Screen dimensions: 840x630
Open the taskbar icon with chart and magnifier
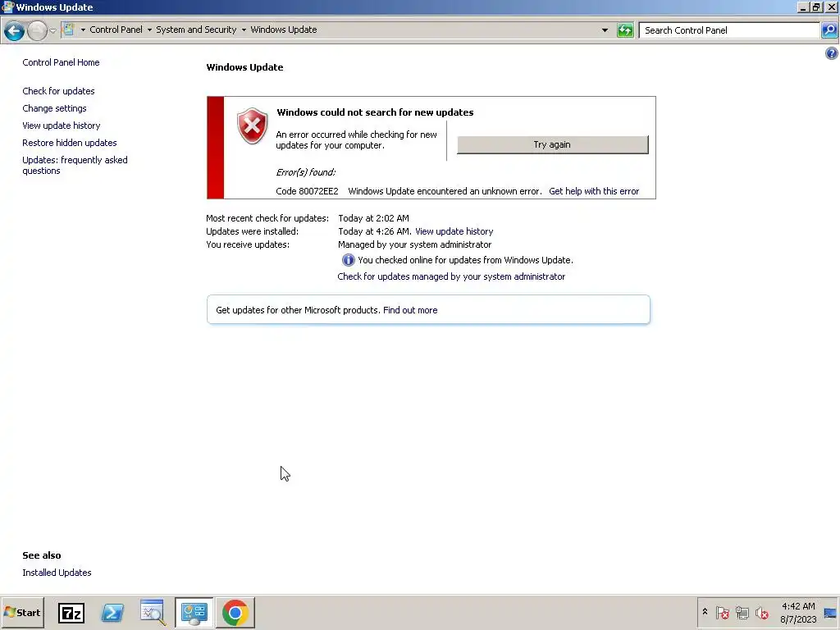[x=153, y=612]
